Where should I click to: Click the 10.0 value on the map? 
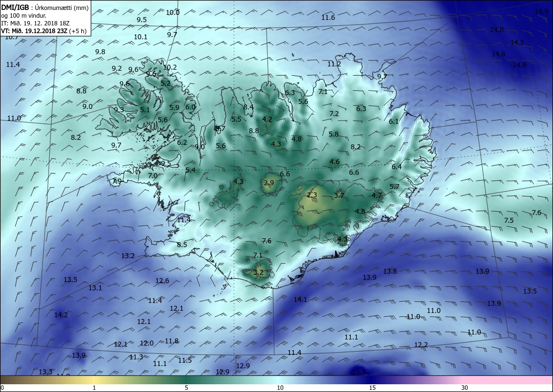[173, 13]
